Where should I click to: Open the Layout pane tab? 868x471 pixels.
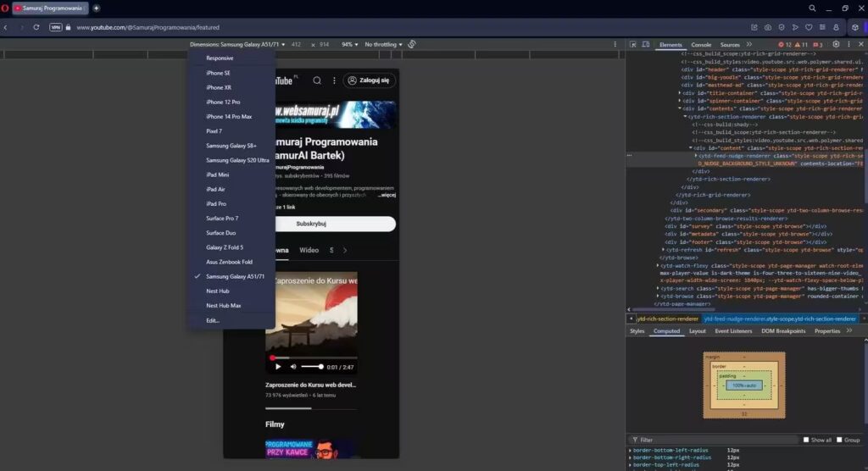(x=698, y=331)
